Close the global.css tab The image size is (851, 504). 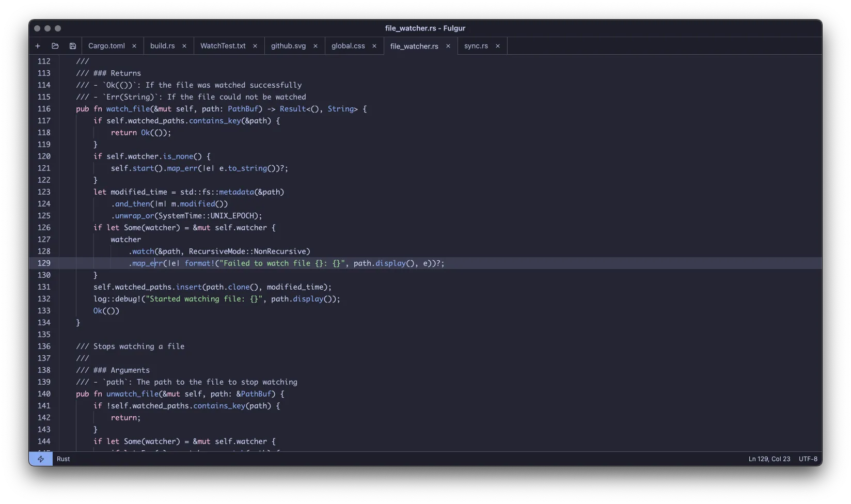[x=374, y=46]
